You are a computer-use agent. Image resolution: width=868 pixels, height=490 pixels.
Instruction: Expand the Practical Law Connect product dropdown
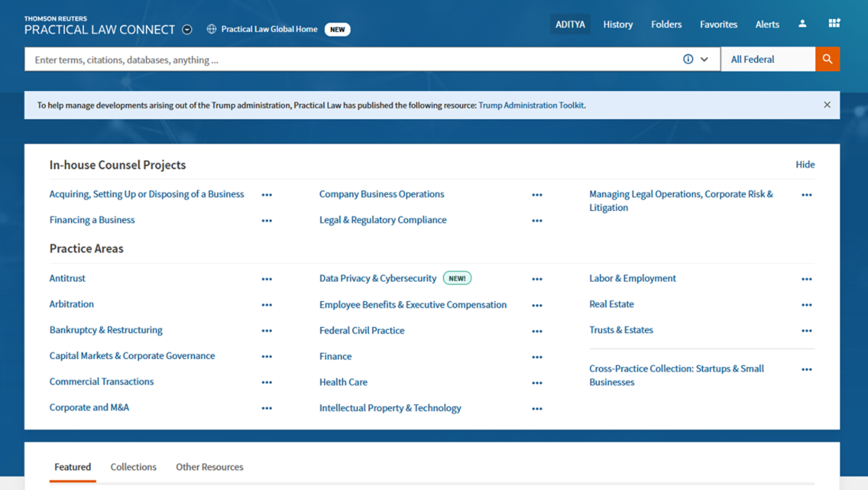coord(188,30)
